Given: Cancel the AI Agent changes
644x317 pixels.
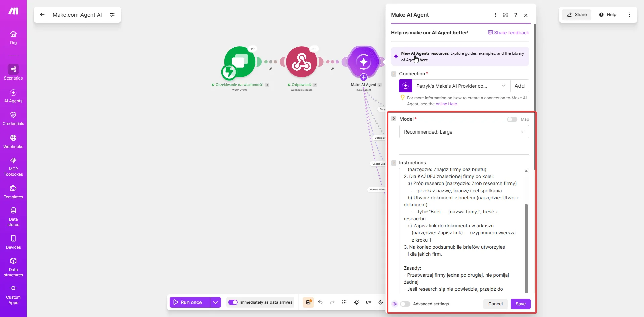Looking at the screenshot, I should tap(495, 304).
